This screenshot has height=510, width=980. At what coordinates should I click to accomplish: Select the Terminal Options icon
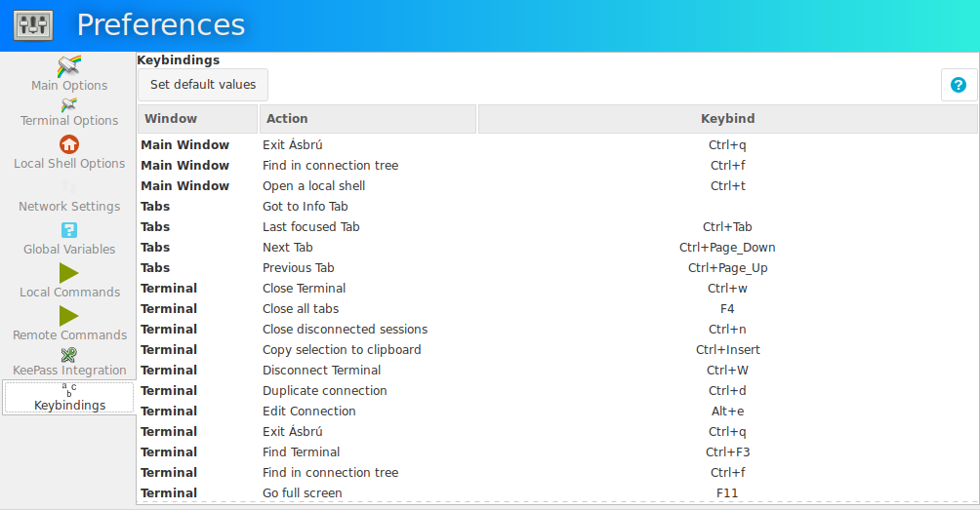(x=69, y=105)
